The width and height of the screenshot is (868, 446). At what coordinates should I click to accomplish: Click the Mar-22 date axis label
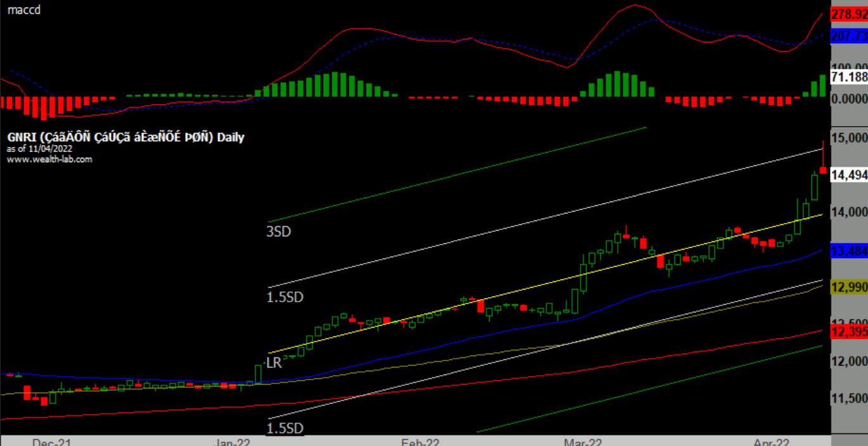point(582,442)
